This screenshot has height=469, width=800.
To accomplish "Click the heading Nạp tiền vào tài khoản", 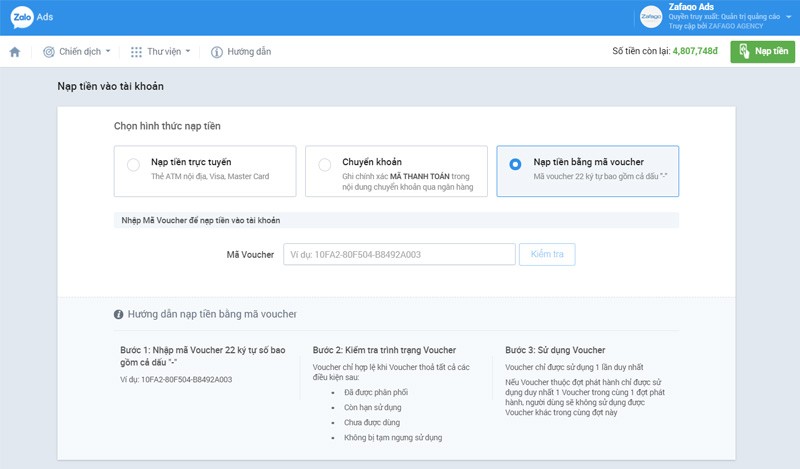I will pos(111,86).
